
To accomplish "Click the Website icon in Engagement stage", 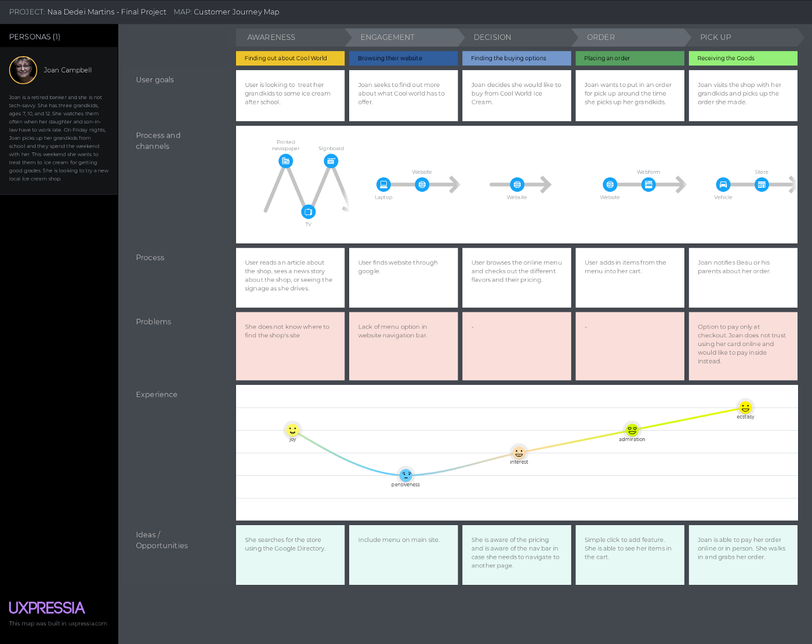I will 422,185.
